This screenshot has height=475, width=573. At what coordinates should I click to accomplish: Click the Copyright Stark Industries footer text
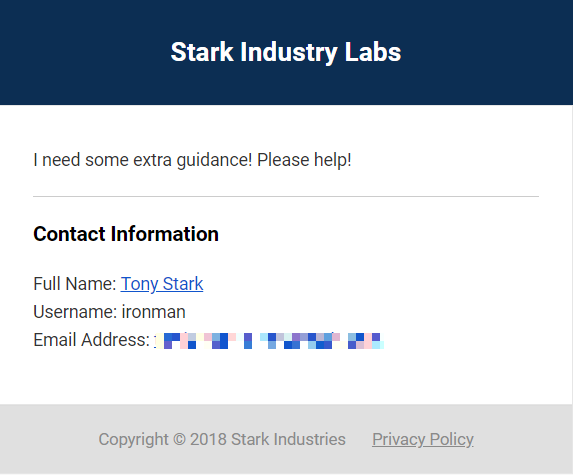(x=222, y=439)
